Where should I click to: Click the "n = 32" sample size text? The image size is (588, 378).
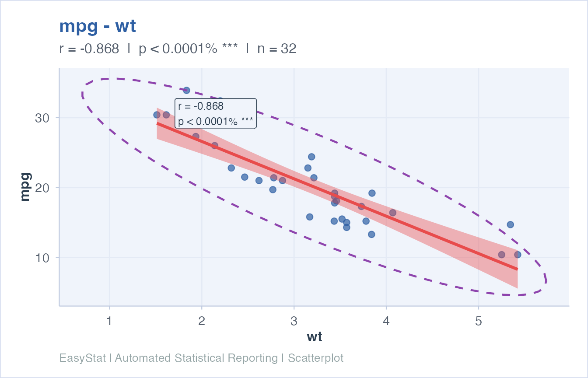[276, 49]
